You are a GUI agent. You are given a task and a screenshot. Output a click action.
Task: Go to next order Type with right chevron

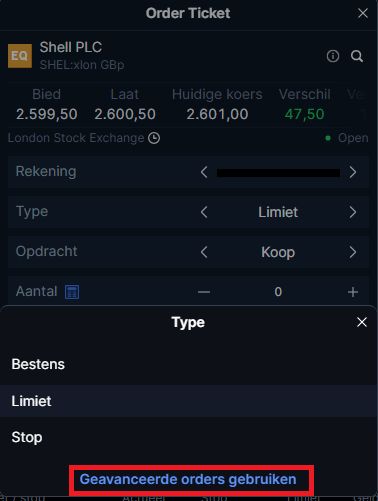pyautogui.click(x=353, y=212)
